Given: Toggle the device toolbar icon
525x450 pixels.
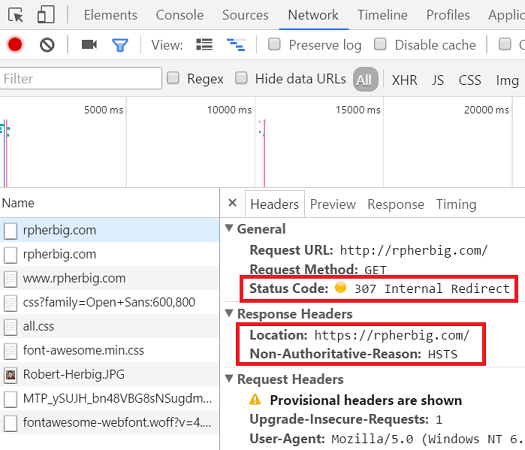Looking at the screenshot, I should 46,15.
